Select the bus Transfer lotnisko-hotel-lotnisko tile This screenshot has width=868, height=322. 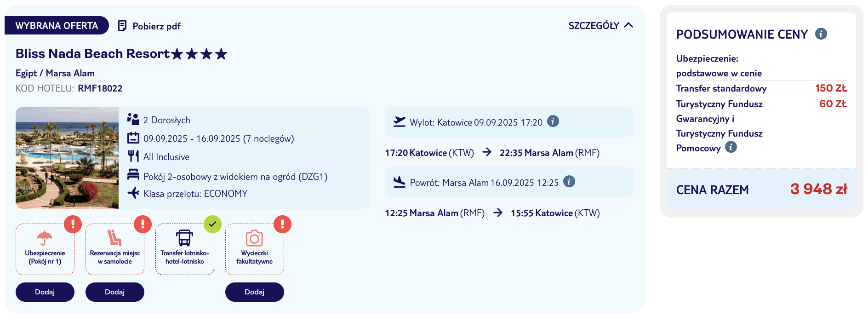pyautogui.click(x=185, y=249)
